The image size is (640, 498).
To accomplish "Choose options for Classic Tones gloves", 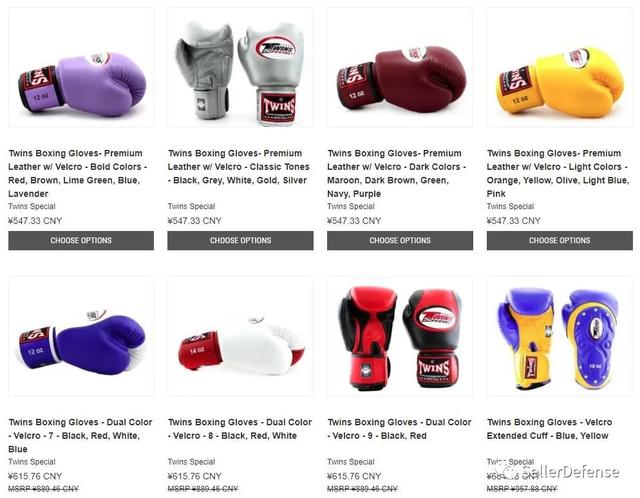I will click(240, 240).
